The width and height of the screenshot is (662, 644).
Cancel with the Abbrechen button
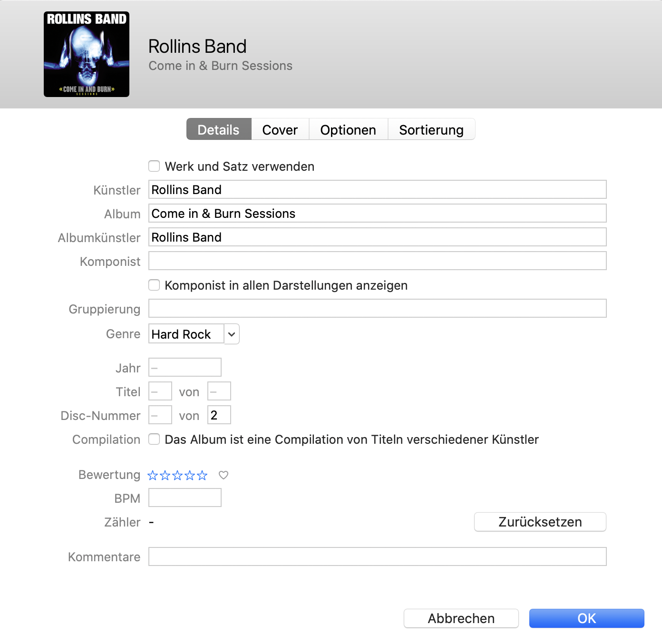461,618
